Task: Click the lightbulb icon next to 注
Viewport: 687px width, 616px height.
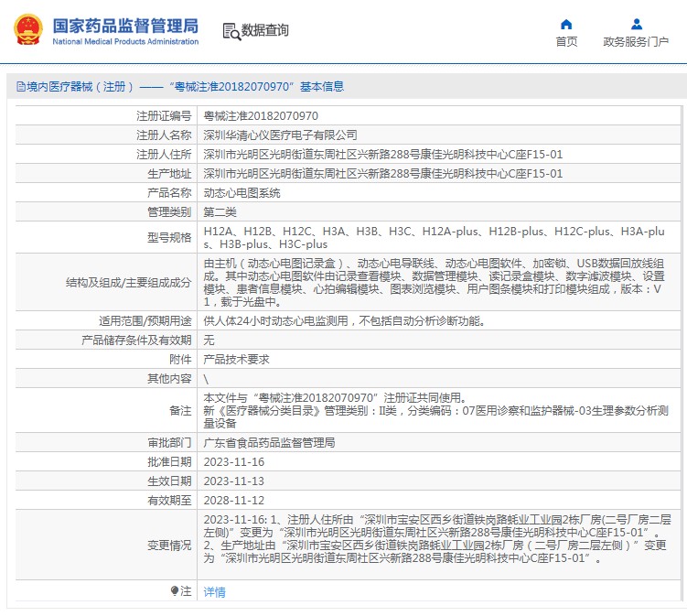Action: (175, 591)
